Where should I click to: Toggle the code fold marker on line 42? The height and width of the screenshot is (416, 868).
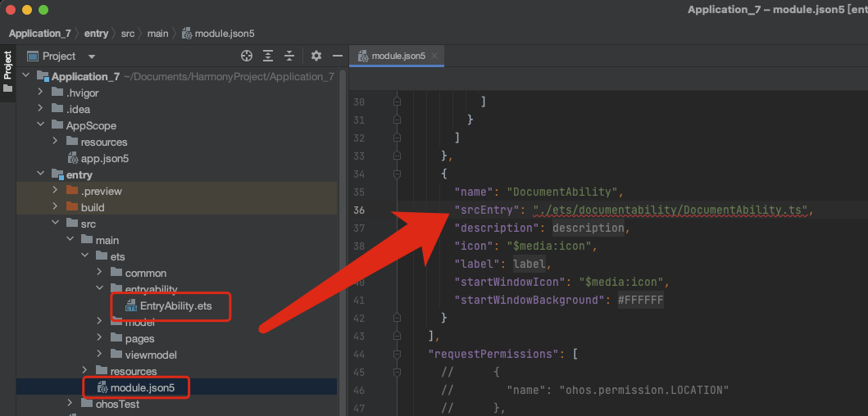coord(397,318)
